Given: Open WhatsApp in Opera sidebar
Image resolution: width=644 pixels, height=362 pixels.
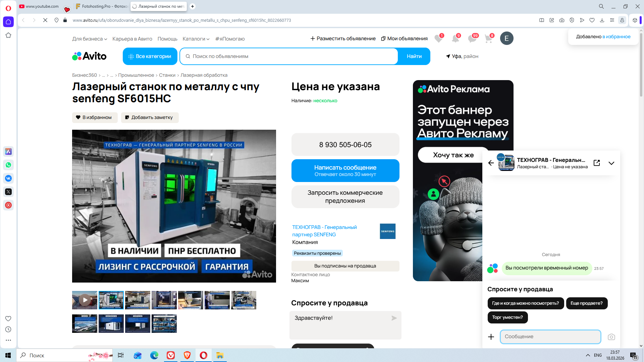Looking at the screenshot, I should 8,165.
